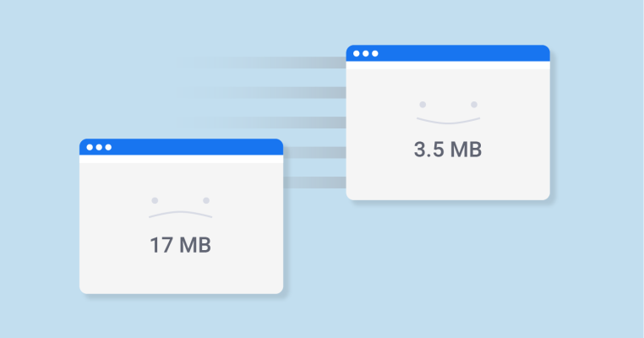Click the sad face's right eye
The height and width of the screenshot is (338, 644).
pyautogui.click(x=206, y=200)
